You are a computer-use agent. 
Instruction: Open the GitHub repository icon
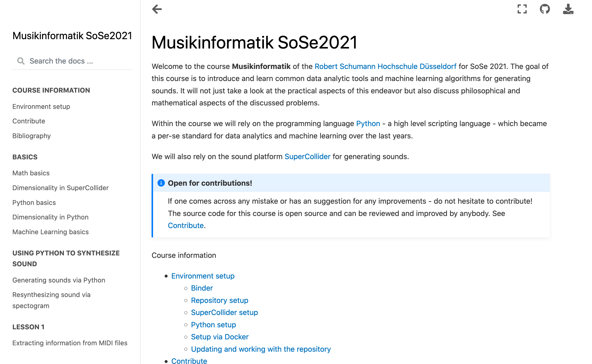pyautogui.click(x=545, y=9)
